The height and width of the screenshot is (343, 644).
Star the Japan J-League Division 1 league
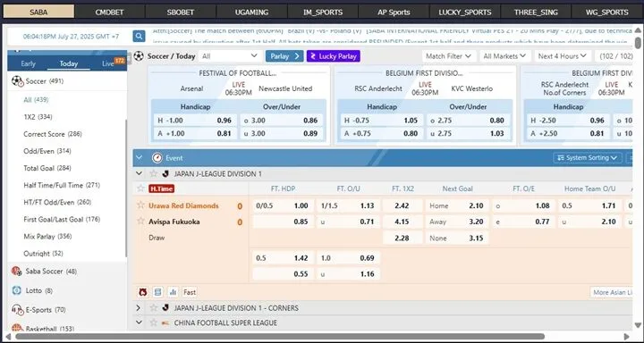[154, 173]
